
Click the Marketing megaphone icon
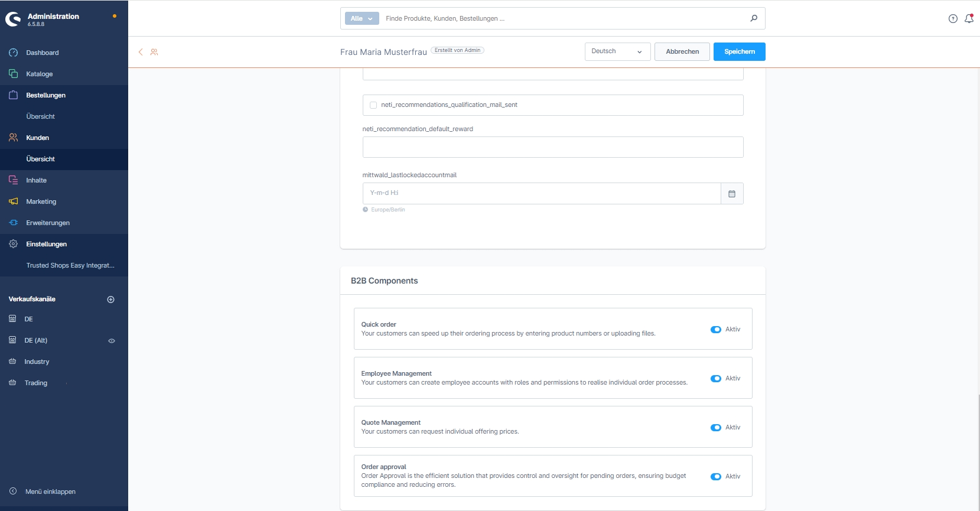pyautogui.click(x=13, y=201)
